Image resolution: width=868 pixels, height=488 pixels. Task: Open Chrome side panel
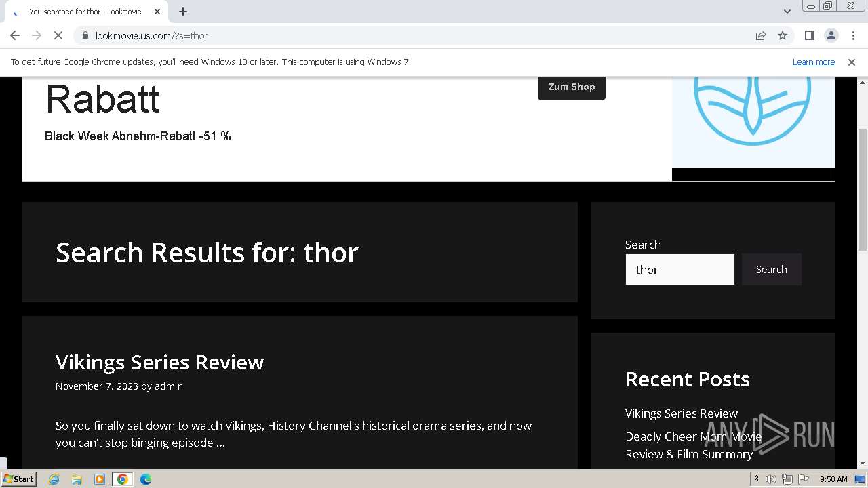pyautogui.click(x=809, y=35)
